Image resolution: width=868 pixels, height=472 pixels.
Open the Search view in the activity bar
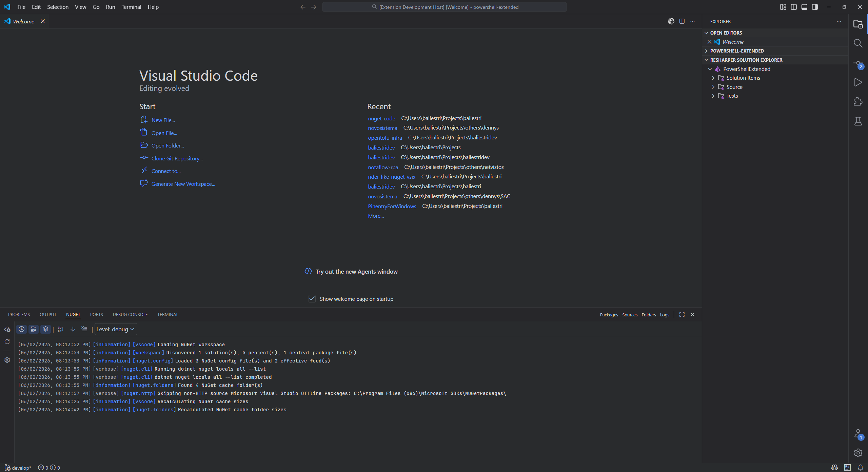point(858,43)
